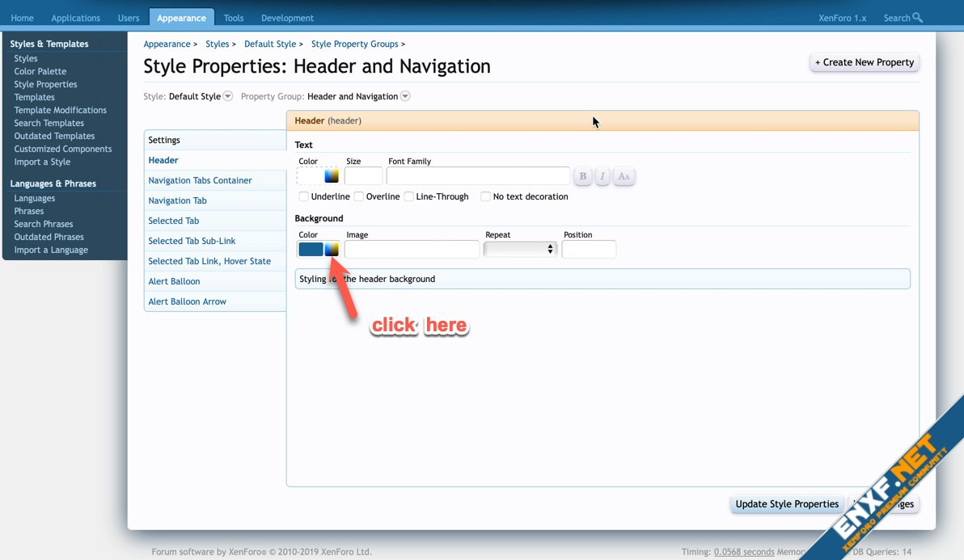Screen dimensions: 964x560
Task: Check the No text decoration option
Action: [x=485, y=196]
